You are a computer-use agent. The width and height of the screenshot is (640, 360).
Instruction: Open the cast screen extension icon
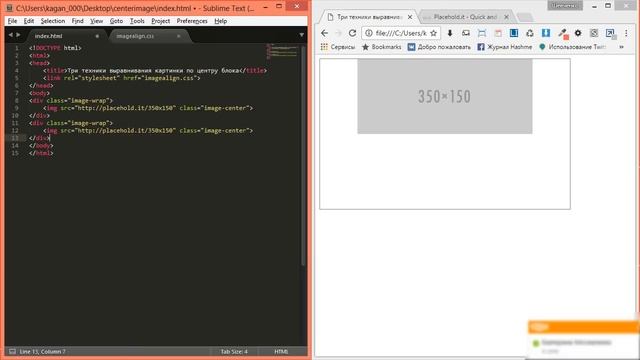coord(466,33)
